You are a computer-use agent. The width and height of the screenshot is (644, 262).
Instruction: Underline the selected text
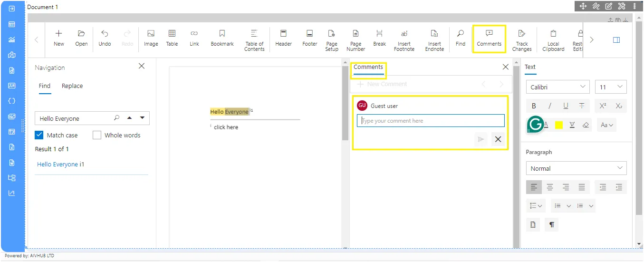coord(566,106)
